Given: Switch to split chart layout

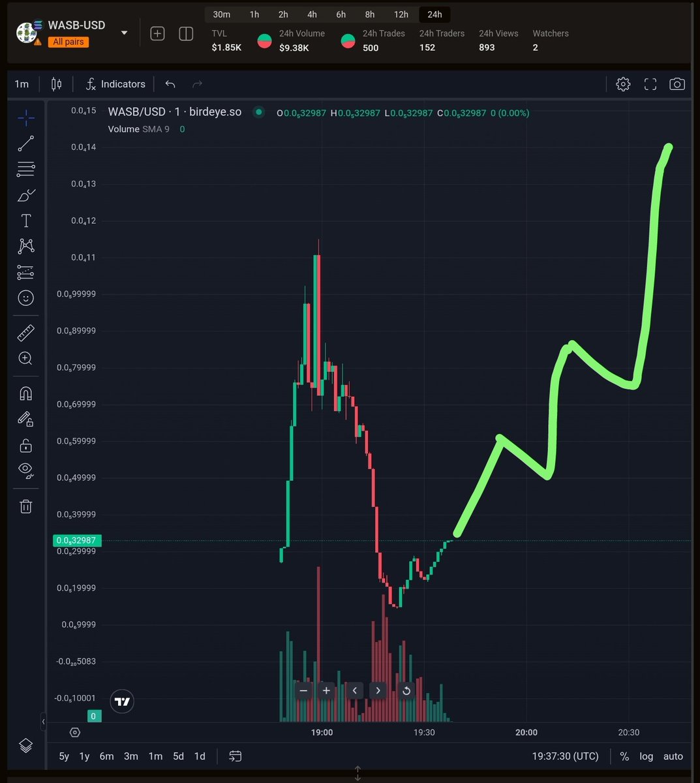Looking at the screenshot, I should (186, 33).
